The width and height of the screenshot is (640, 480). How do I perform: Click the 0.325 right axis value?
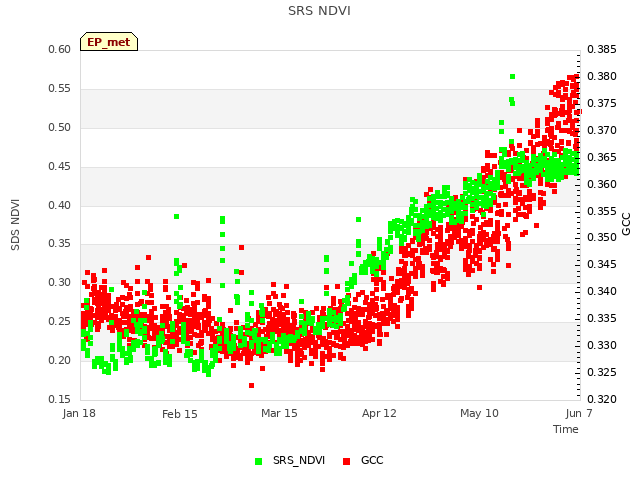602,372
